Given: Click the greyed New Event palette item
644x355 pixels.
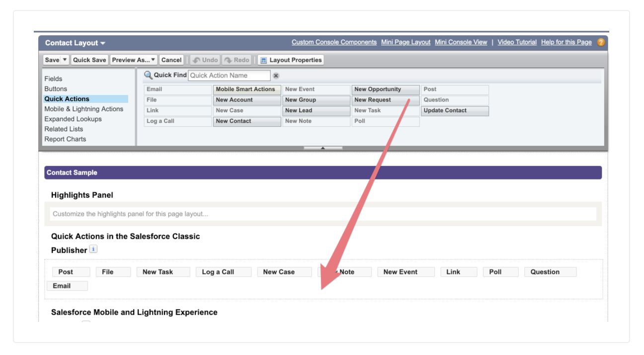Looking at the screenshot, I should pyautogui.click(x=317, y=89).
